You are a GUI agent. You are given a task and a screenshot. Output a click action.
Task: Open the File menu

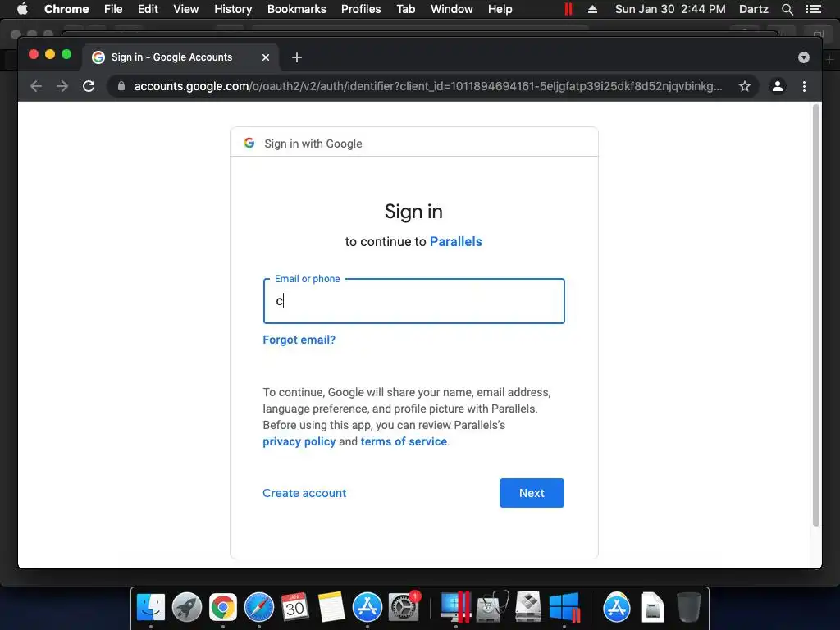(x=113, y=9)
